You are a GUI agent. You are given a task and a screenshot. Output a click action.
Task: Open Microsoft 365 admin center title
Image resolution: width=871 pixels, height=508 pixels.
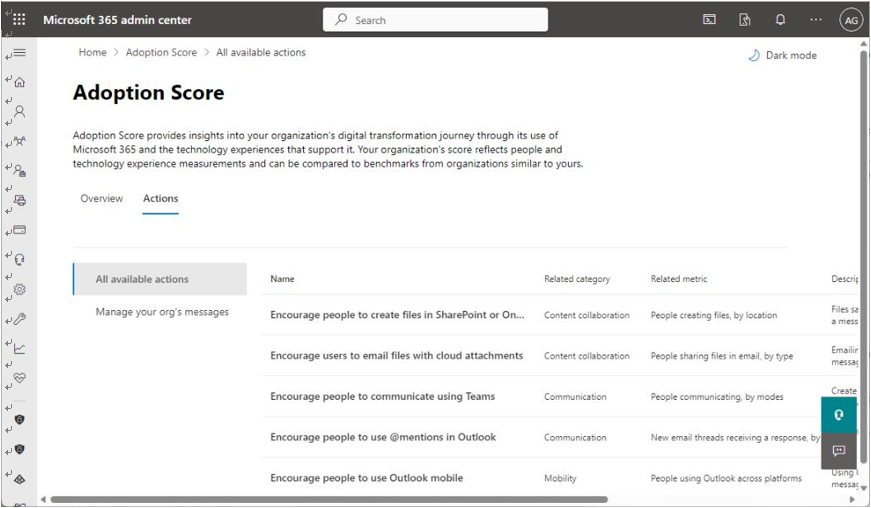click(117, 20)
